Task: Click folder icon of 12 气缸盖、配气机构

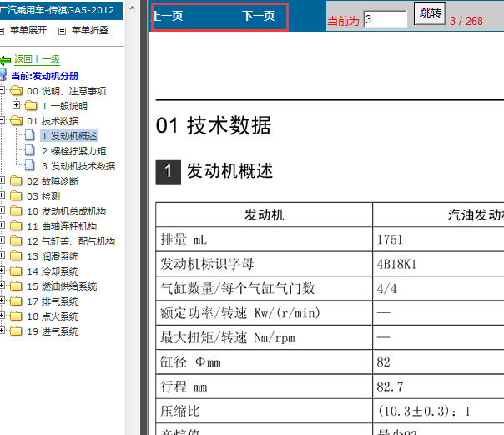Action: [16, 240]
